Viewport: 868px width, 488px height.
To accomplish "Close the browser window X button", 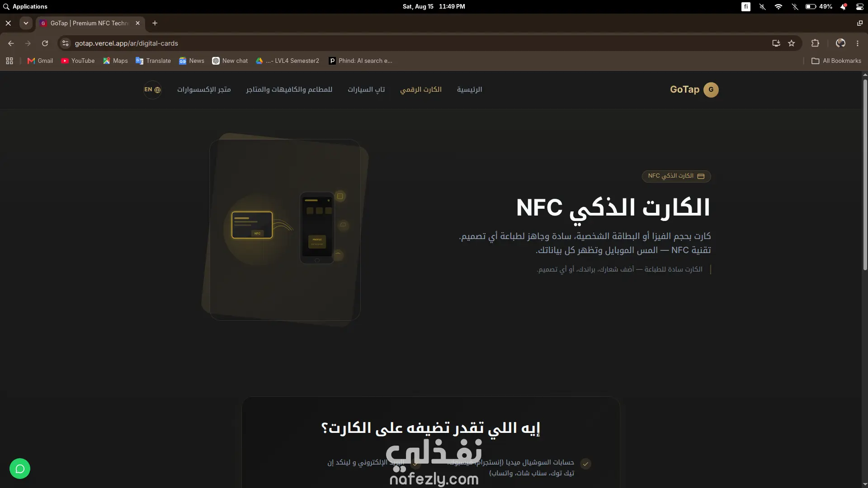I will [x=8, y=23].
